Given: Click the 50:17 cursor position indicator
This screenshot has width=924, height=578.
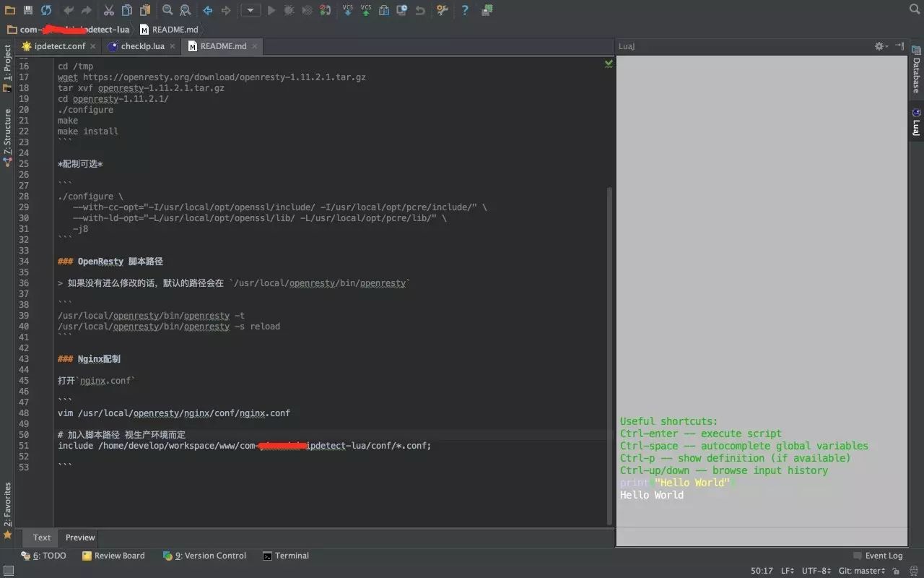Looking at the screenshot, I should [762, 571].
